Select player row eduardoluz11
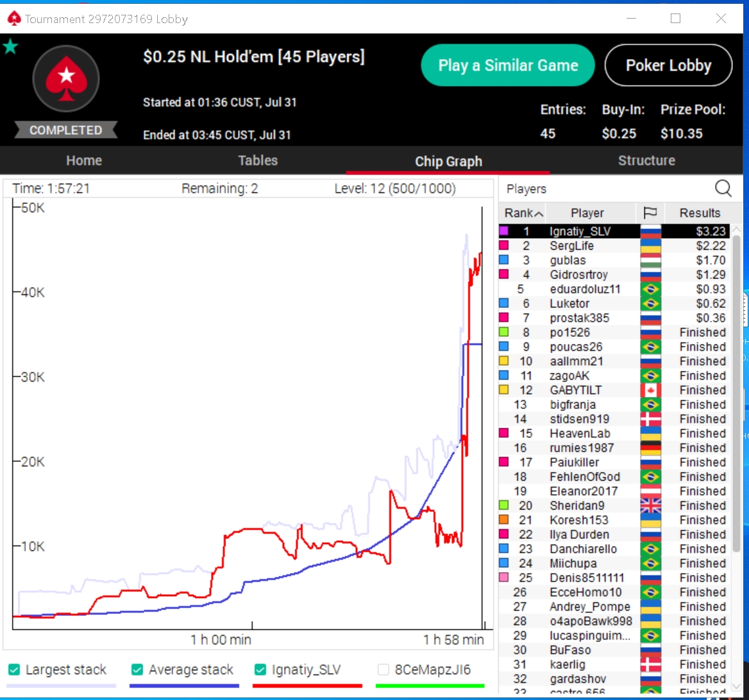This screenshot has height=700, width=749. 614,289
